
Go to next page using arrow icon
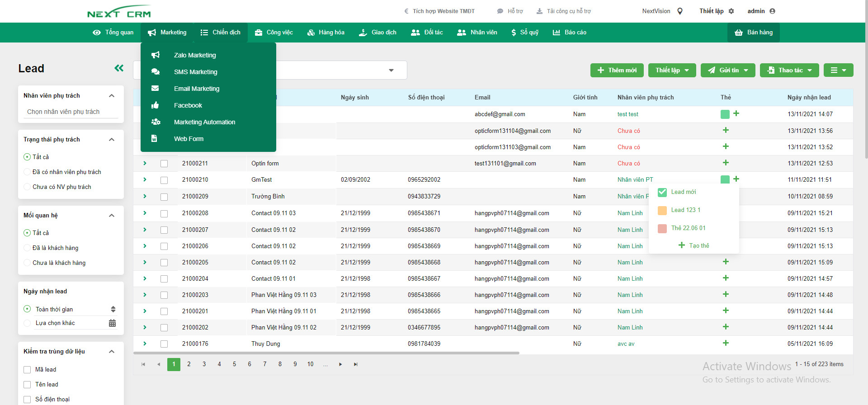point(340,364)
